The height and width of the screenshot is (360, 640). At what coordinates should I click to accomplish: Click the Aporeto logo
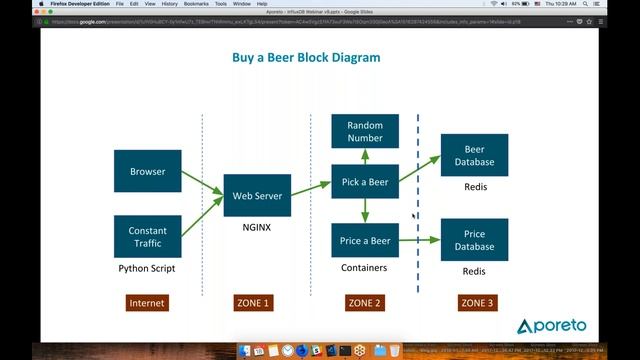tap(552, 326)
